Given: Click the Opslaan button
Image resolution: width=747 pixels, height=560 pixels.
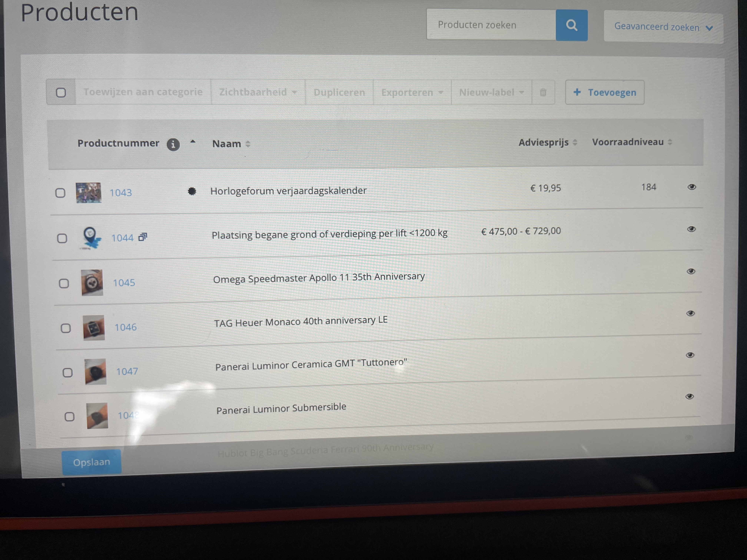Looking at the screenshot, I should [x=92, y=462].
